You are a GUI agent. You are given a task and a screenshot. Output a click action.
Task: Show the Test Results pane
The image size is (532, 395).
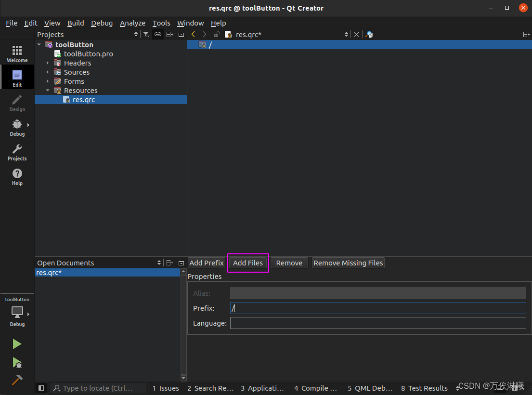pyautogui.click(x=424, y=388)
